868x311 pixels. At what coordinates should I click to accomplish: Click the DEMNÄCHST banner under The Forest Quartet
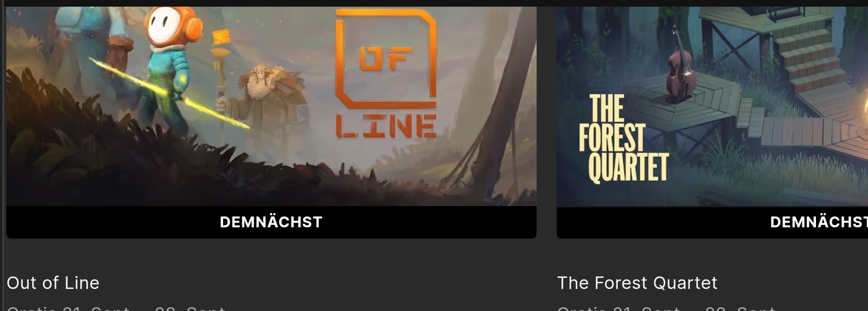712,222
